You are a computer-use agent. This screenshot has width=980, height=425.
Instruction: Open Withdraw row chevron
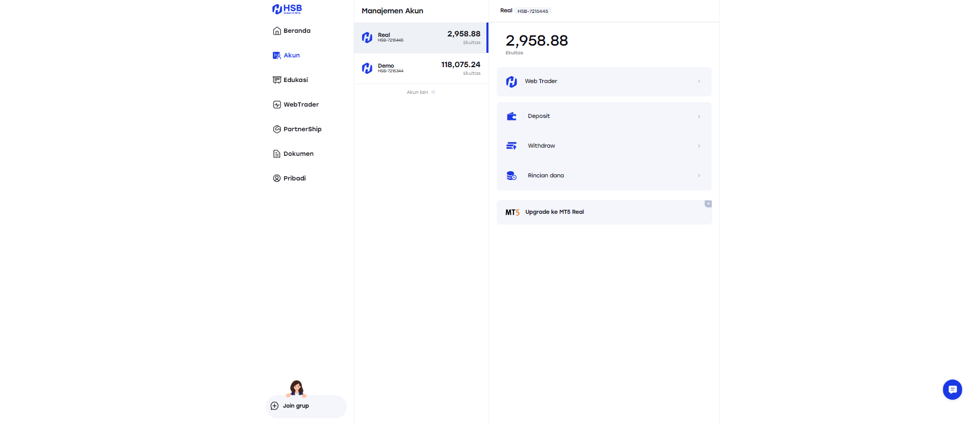(699, 146)
